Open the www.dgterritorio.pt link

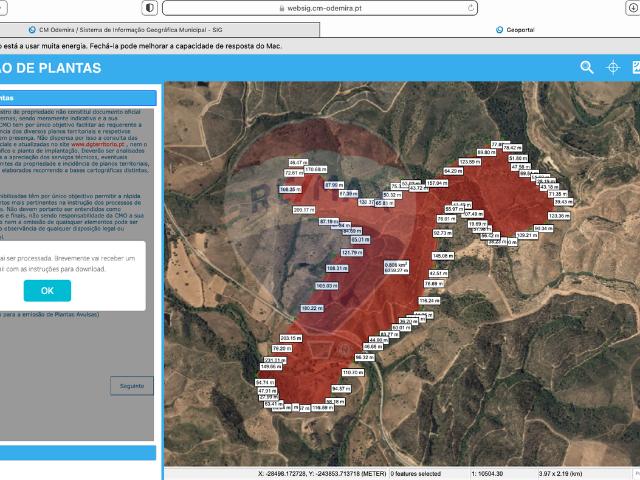pos(97,144)
